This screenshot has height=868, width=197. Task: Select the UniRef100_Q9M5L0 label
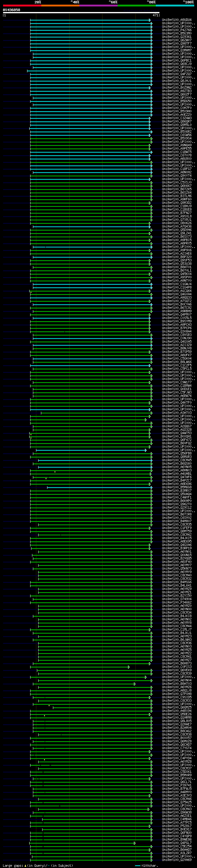[177, 125]
